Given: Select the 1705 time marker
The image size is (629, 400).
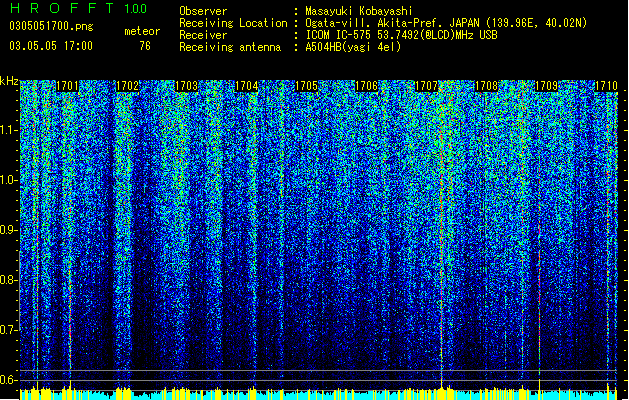Looking at the screenshot, I should point(307,86).
